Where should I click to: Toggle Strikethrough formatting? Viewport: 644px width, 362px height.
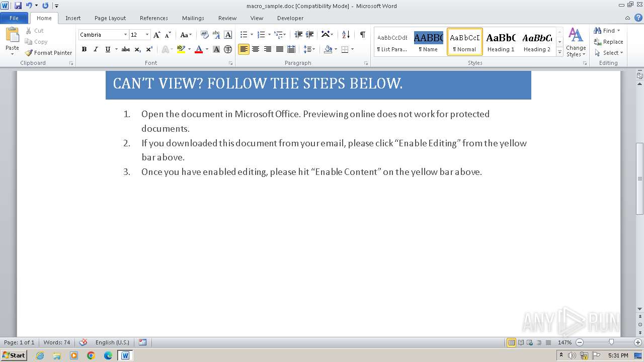tap(126, 49)
